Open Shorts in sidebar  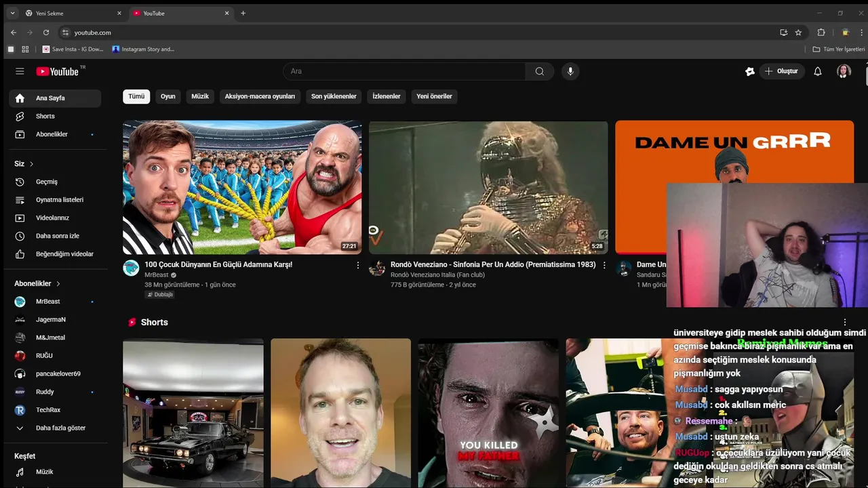click(55, 116)
